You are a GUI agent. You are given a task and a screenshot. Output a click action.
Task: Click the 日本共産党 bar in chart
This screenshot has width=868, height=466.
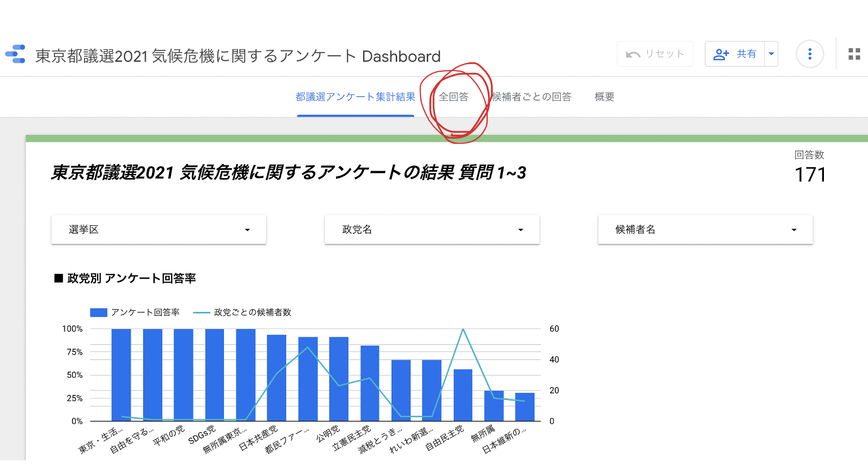(277, 378)
